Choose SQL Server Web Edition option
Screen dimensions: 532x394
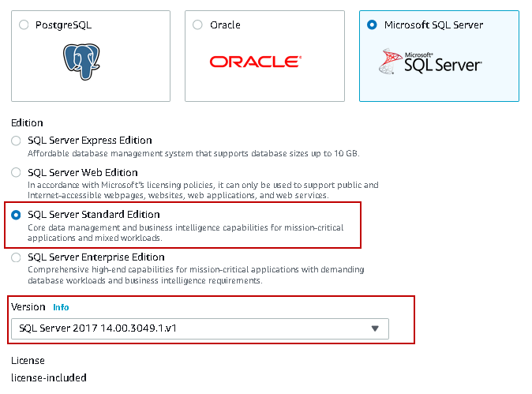17,173
